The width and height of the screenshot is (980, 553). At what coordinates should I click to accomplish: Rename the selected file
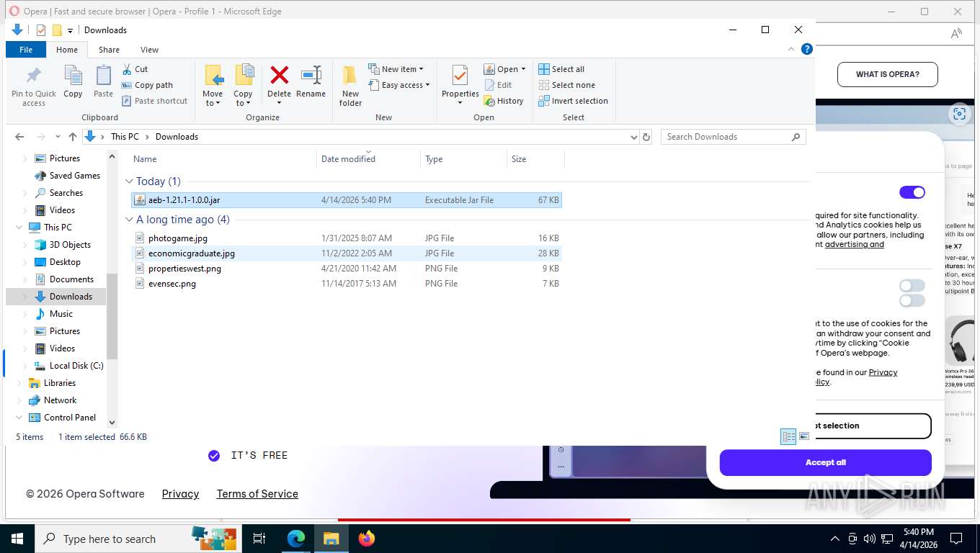click(311, 81)
